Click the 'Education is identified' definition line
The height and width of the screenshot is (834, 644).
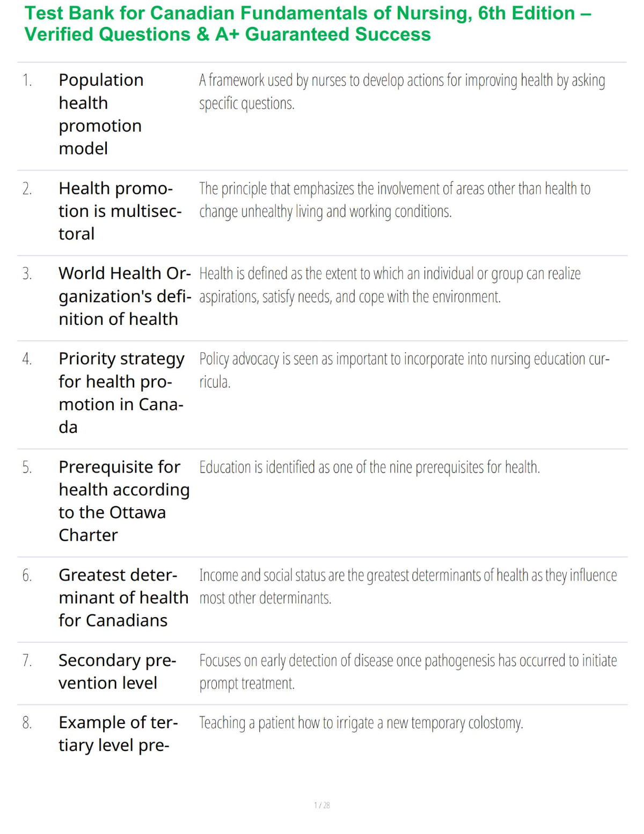coord(369,467)
